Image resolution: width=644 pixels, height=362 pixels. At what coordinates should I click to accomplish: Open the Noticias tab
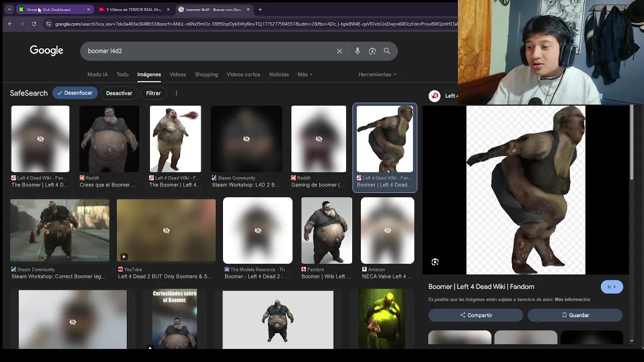point(279,74)
